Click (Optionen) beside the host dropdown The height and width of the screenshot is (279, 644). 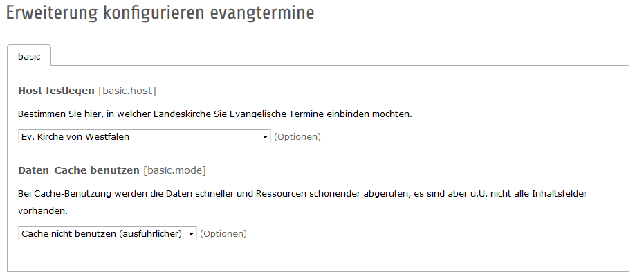(x=297, y=137)
